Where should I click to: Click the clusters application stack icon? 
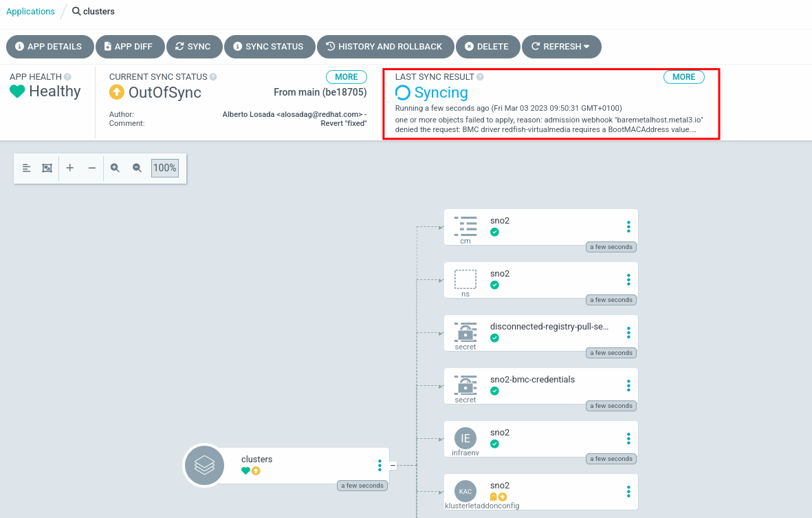coord(204,466)
